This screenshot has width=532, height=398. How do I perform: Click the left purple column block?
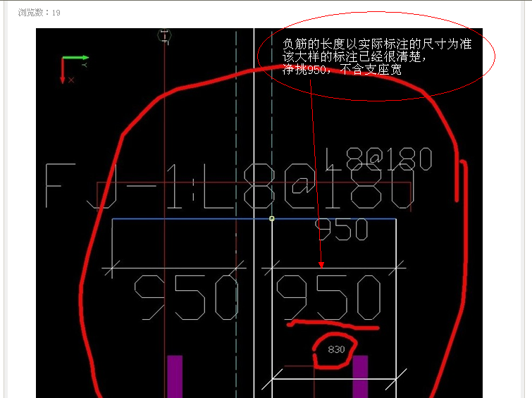tap(175, 377)
